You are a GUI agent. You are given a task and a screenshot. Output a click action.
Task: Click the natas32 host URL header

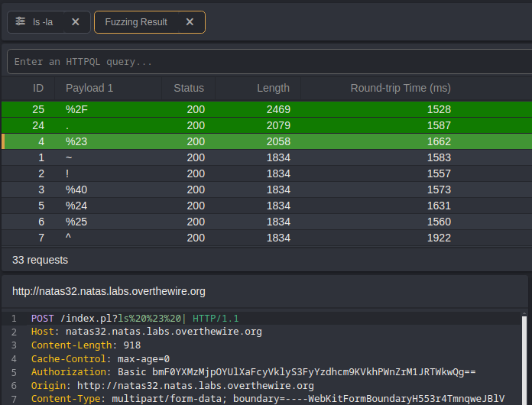click(x=109, y=291)
